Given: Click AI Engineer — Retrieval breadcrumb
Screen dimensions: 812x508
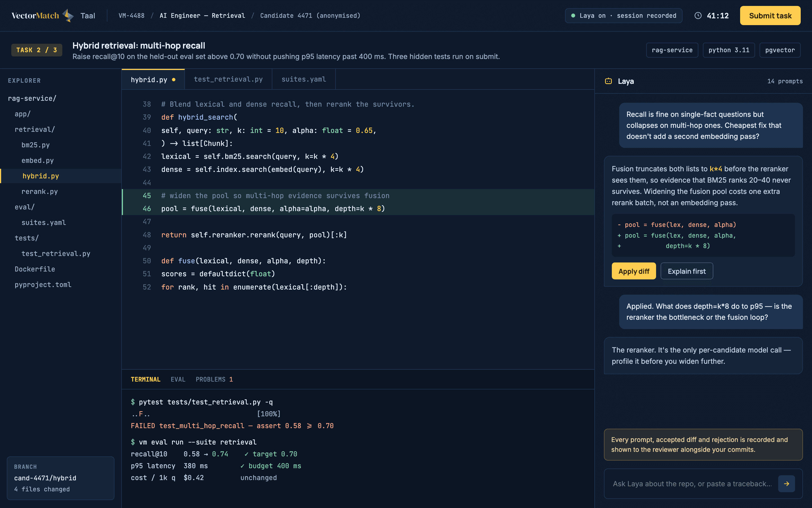Looking at the screenshot, I should 202,16.
